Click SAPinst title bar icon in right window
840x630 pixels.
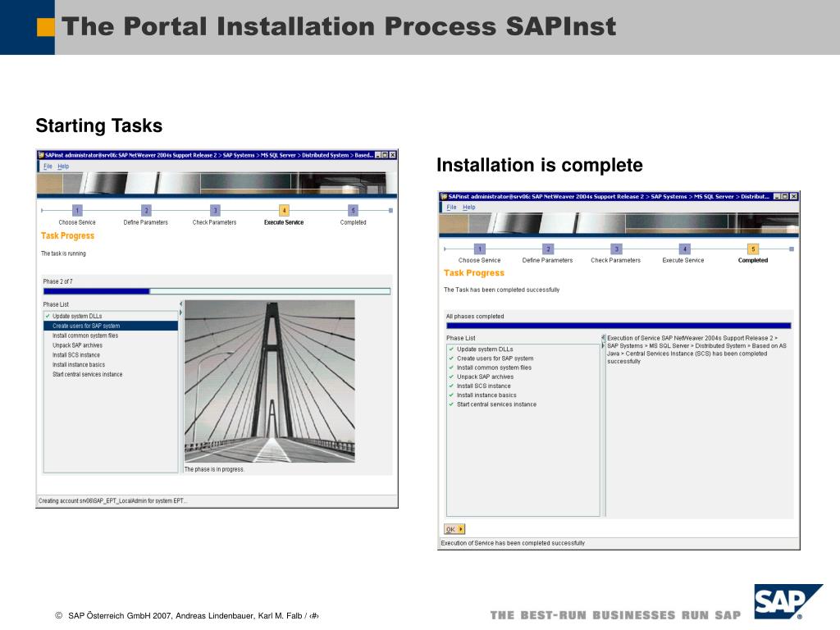444,197
